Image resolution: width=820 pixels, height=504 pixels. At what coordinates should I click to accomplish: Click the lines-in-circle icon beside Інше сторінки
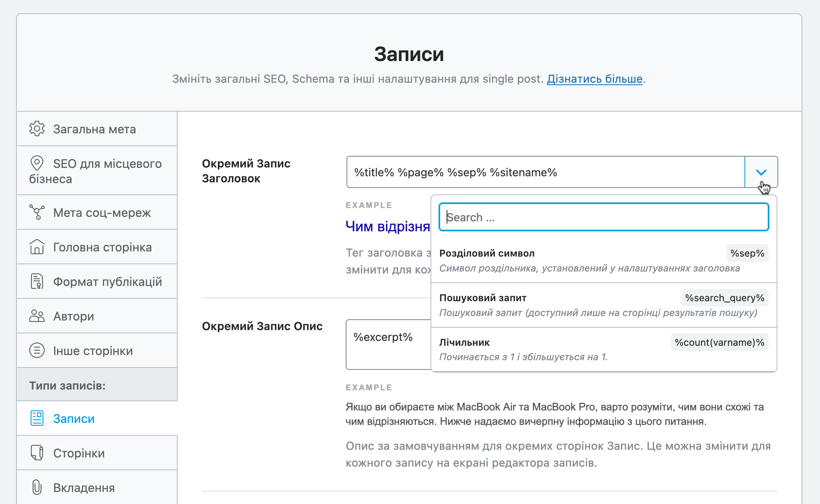37,350
